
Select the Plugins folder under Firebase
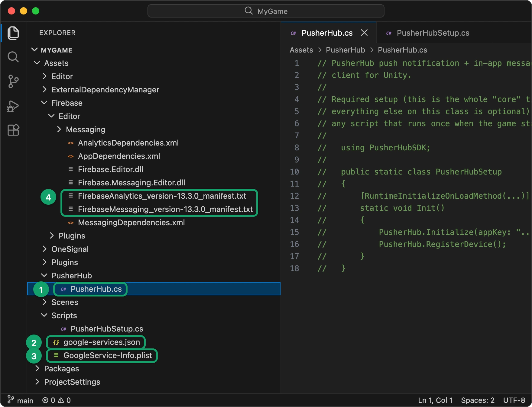pyautogui.click(x=154, y=236)
